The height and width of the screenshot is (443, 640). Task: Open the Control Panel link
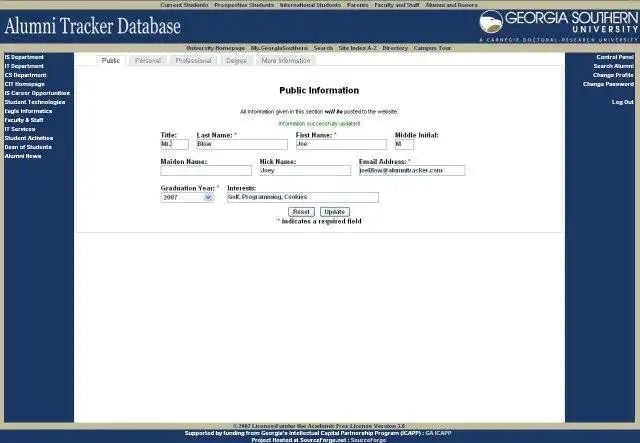[x=614, y=57]
